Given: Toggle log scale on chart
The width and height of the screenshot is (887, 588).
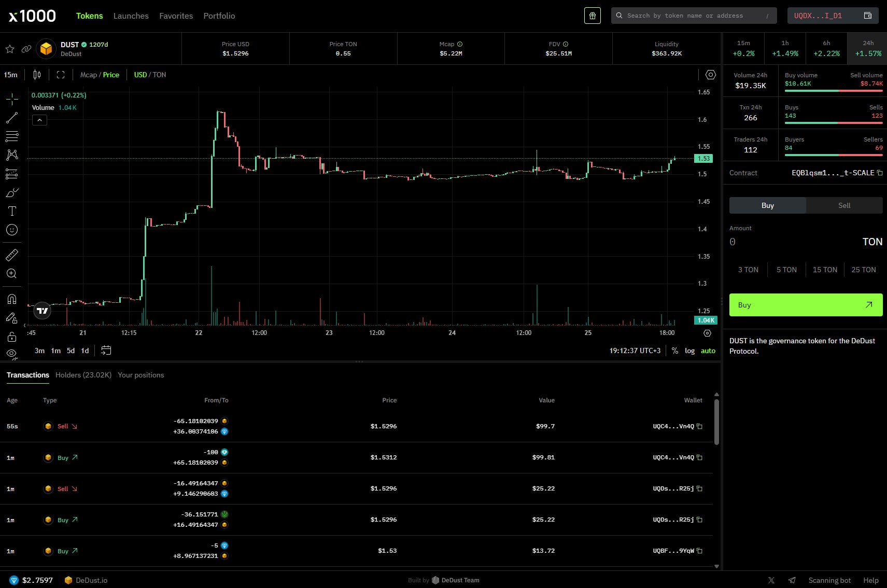Looking at the screenshot, I should pos(689,351).
